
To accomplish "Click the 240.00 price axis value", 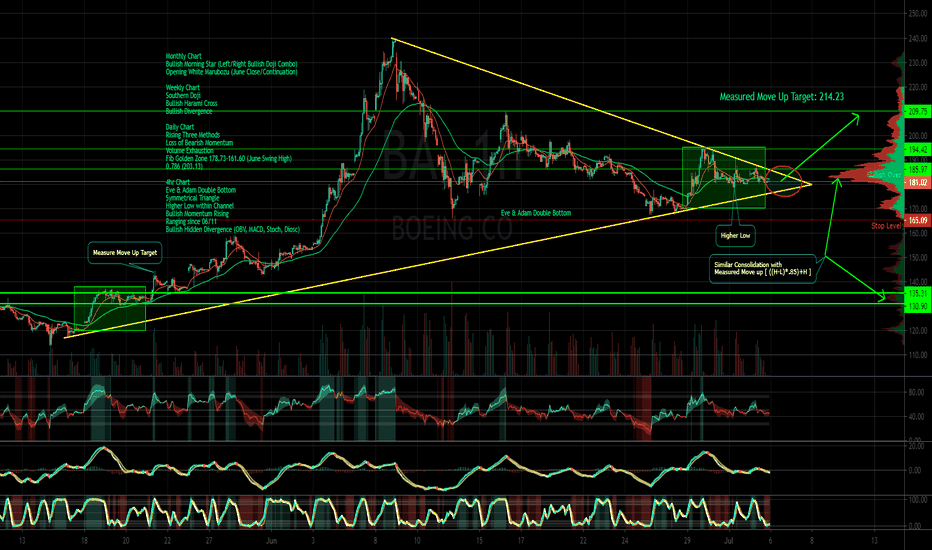I will (x=918, y=38).
